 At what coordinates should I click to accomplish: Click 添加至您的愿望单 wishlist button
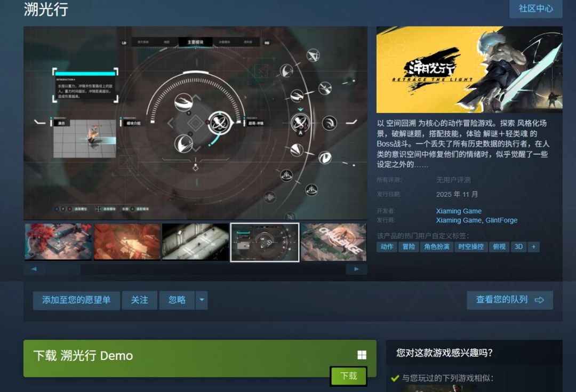click(x=76, y=300)
